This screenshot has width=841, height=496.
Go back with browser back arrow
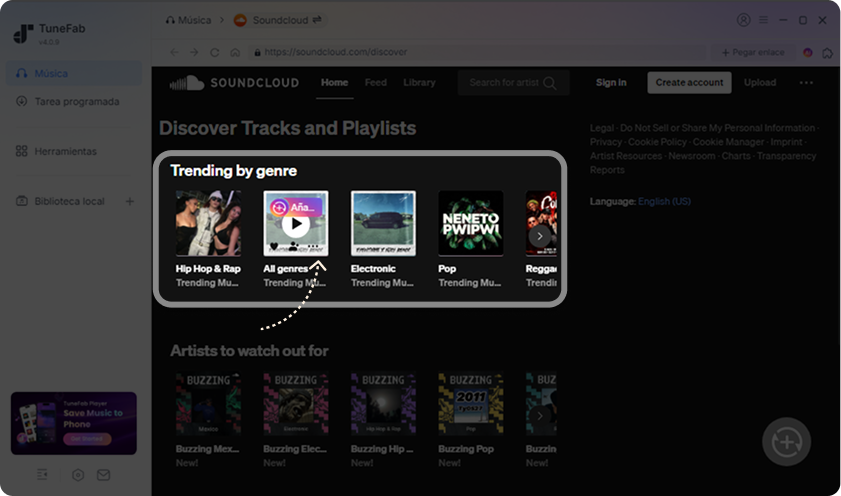click(174, 52)
